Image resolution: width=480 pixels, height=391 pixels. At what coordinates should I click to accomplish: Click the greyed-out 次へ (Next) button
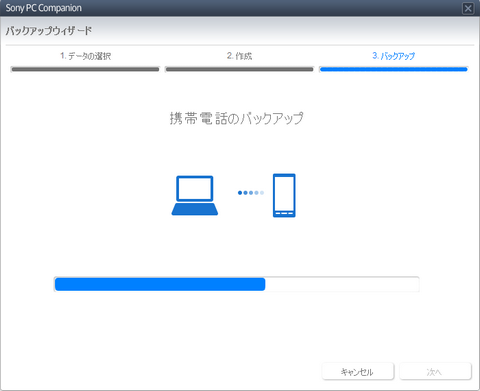pos(435,371)
